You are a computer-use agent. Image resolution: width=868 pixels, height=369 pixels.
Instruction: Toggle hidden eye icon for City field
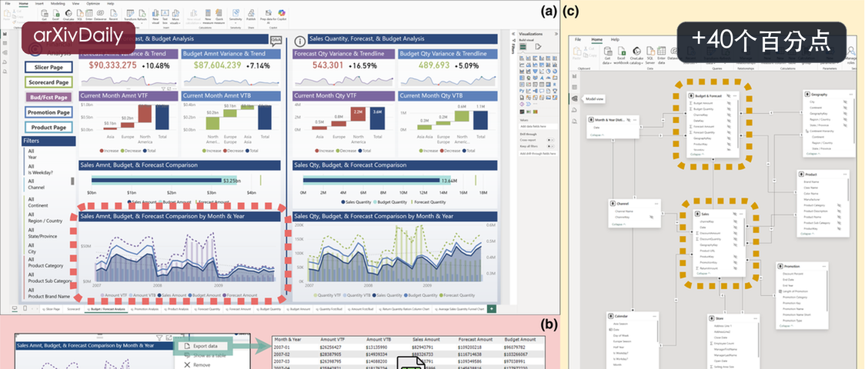tap(845, 101)
